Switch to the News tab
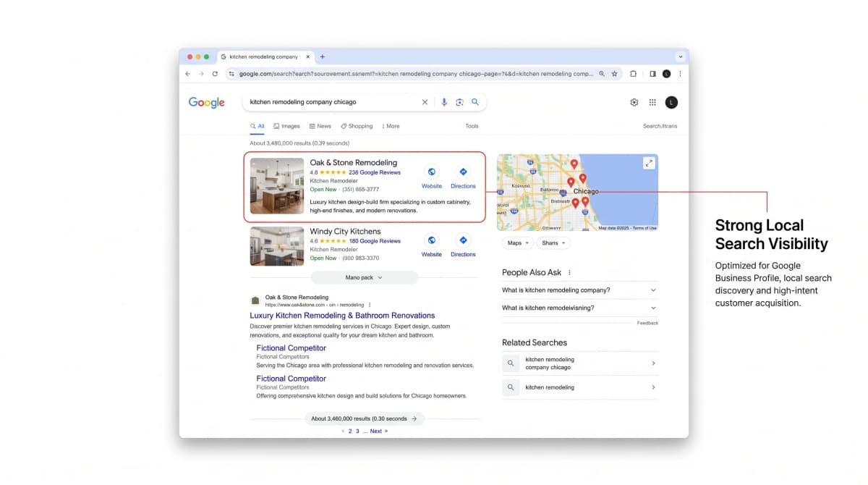The height and width of the screenshot is (485, 868). pyautogui.click(x=320, y=126)
